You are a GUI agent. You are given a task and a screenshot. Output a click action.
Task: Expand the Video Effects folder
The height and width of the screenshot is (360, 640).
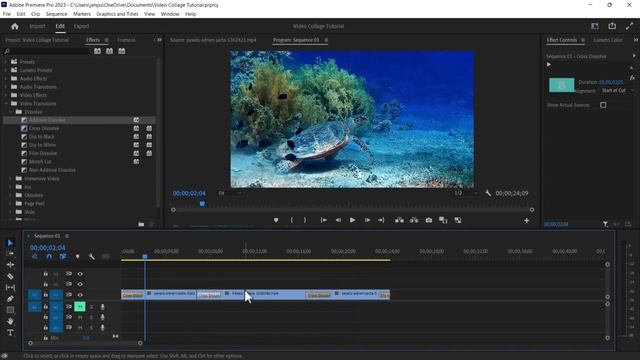pyautogui.click(x=6, y=95)
